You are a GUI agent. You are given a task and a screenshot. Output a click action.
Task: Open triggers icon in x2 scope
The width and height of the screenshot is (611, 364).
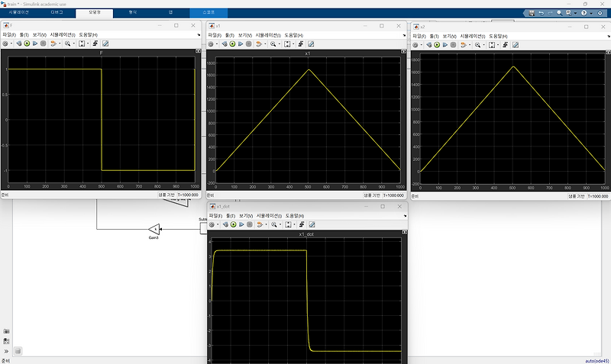tap(506, 45)
